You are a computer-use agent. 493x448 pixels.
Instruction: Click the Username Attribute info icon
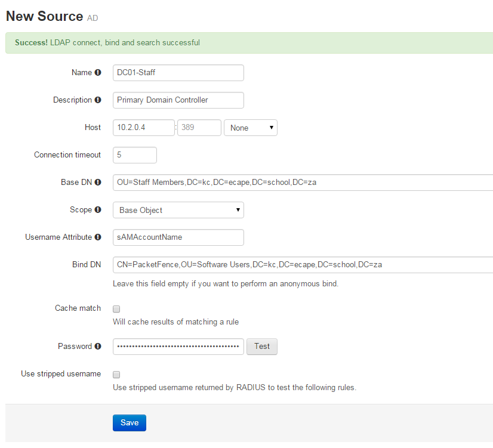point(98,237)
